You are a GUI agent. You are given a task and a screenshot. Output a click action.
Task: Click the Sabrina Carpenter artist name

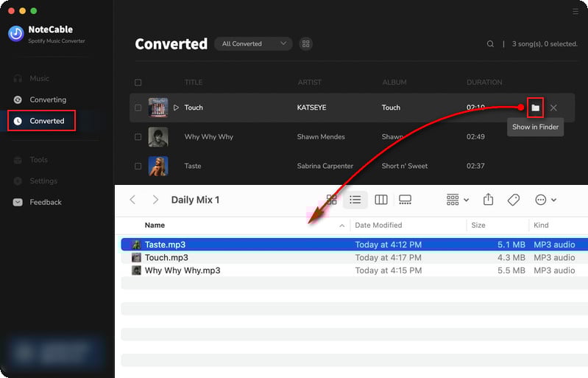tap(325, 166)
